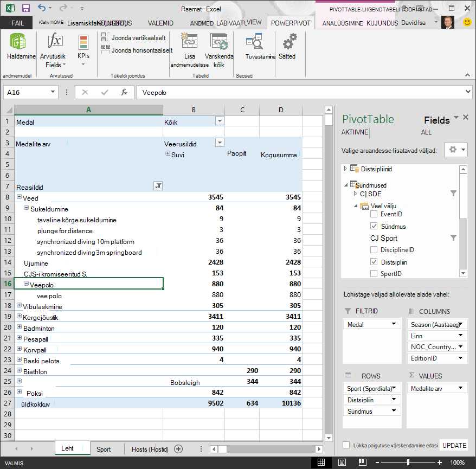Collapse the ribbon with the arrow
This screenshot has width=476, height=469.
pos(467,75)
